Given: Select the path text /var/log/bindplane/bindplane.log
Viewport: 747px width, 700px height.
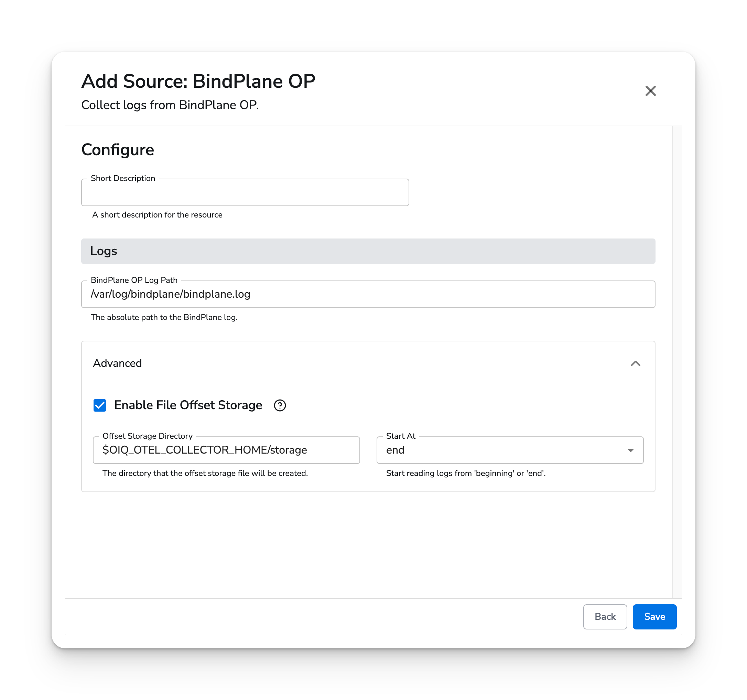Looking at the screenshot, I should tap(170, 294).
